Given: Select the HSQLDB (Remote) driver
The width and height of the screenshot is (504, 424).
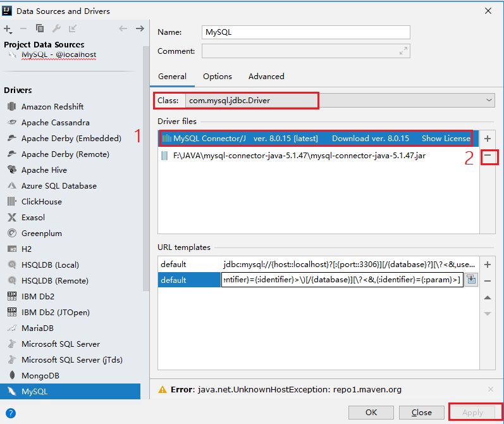Looking at the screenshot, I should pyautogui.click(x=54, y=280).
